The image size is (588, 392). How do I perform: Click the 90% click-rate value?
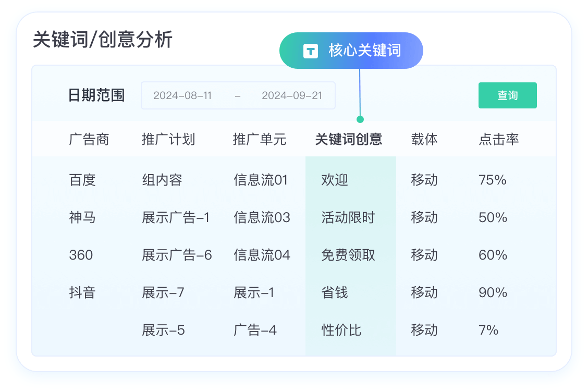(x=493, y=292)
